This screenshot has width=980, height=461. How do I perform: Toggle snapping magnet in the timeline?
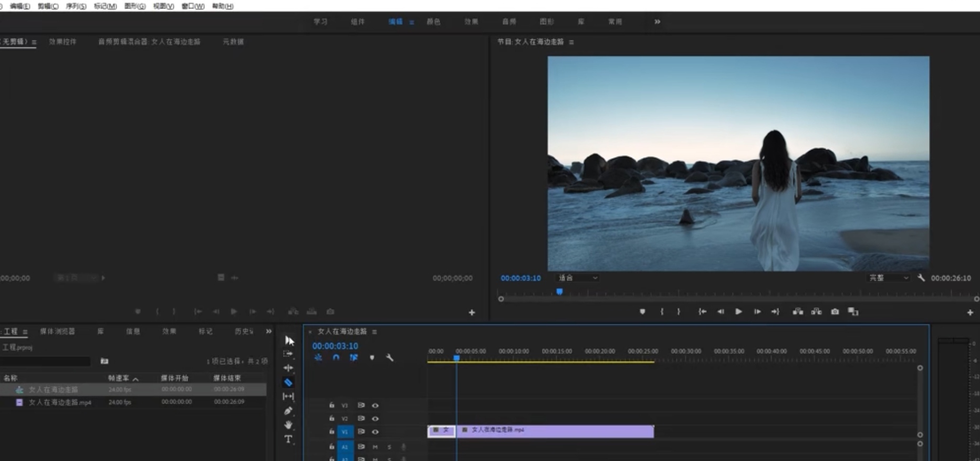coord(336,357)
